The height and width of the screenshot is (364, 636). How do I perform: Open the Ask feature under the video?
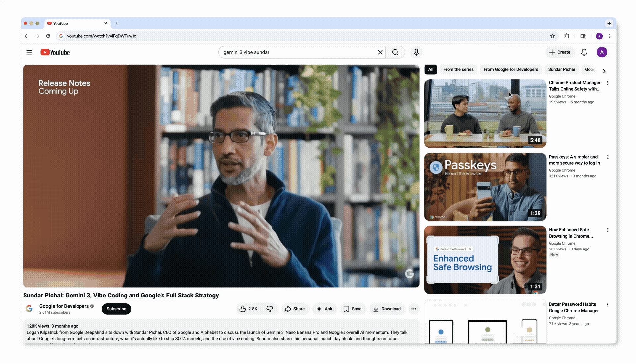(325, 309)
